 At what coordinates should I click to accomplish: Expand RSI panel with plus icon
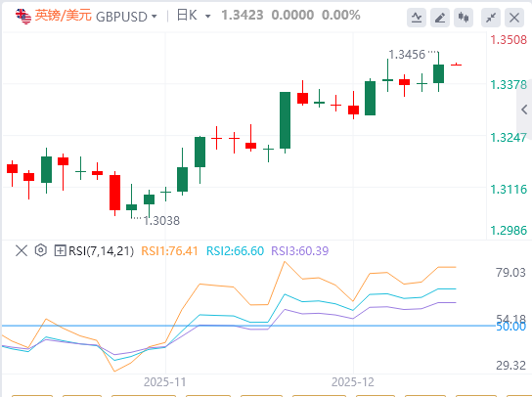[60, 250]
